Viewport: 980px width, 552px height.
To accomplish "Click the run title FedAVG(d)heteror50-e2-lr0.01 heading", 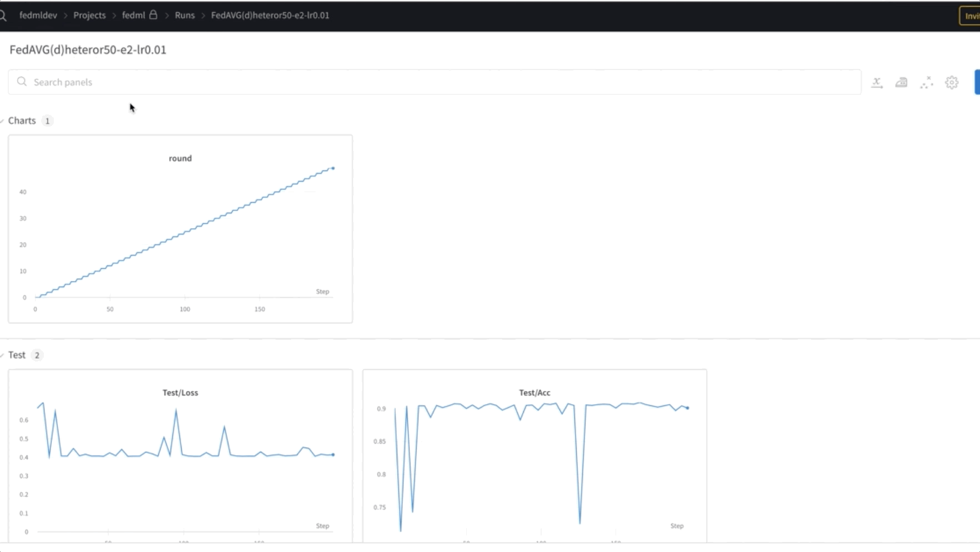I will [88, 50].
